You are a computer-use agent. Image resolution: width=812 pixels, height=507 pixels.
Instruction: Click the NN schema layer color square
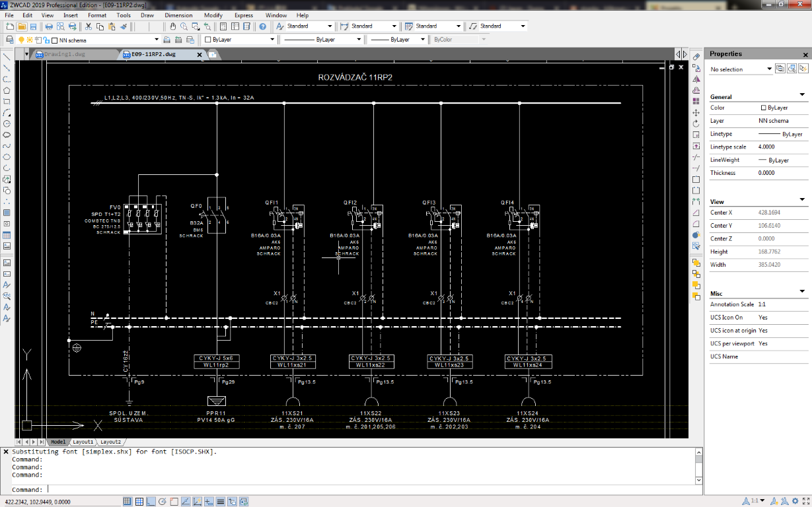(54, 40)
